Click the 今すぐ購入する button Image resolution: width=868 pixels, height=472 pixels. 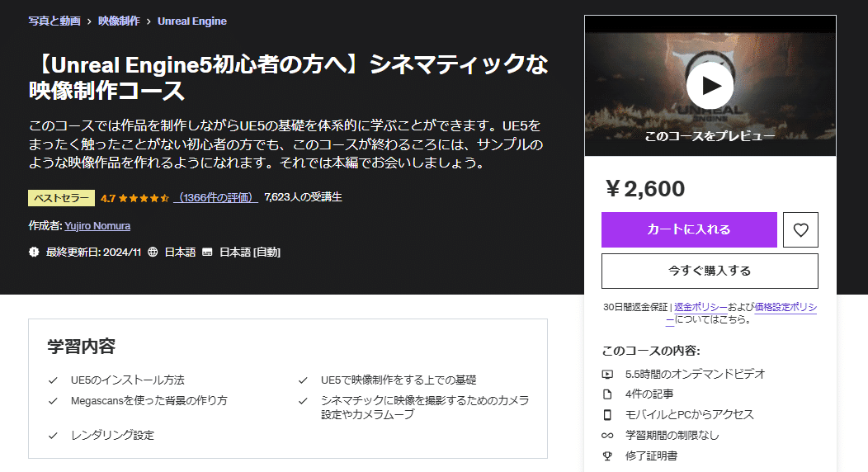coord(710,271)
